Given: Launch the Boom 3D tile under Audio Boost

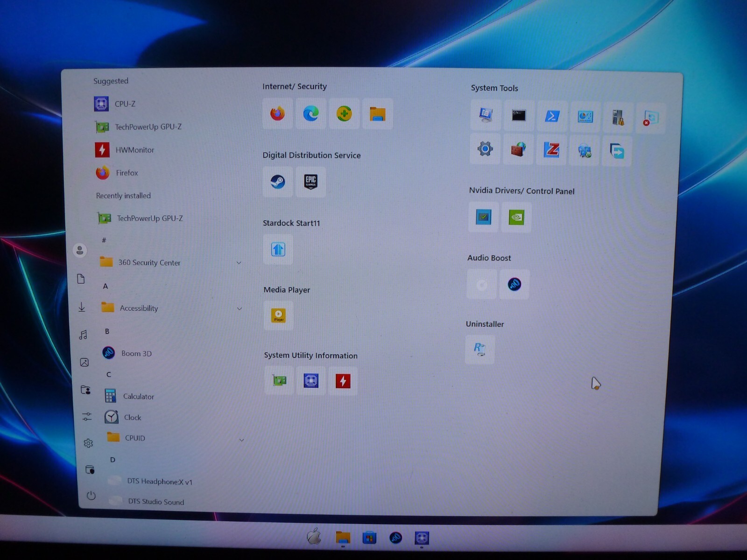Looking at the screenshot, I should [514, 284].
